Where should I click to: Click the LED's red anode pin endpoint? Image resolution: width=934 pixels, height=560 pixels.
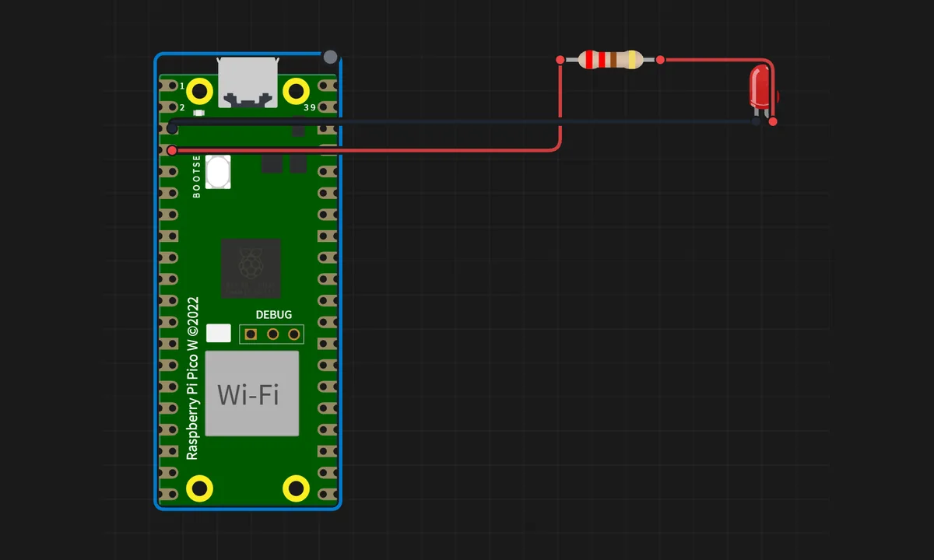pyautogui.click(x=773, y=121)
